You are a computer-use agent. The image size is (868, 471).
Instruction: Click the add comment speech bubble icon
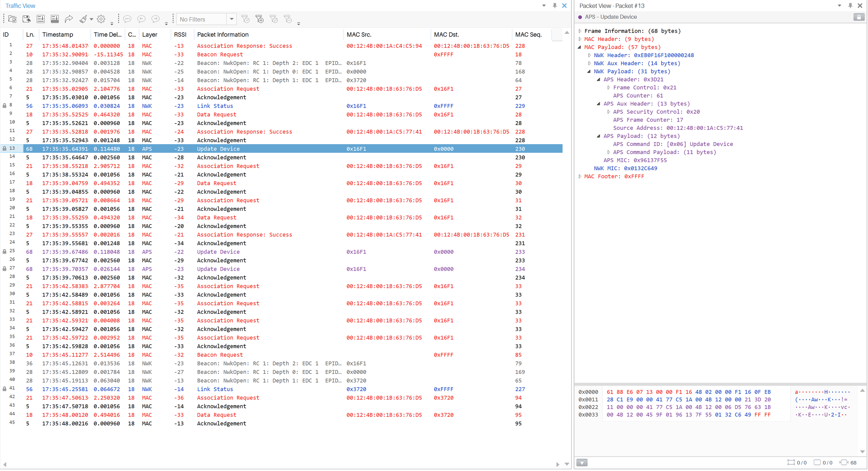(127, 19)
